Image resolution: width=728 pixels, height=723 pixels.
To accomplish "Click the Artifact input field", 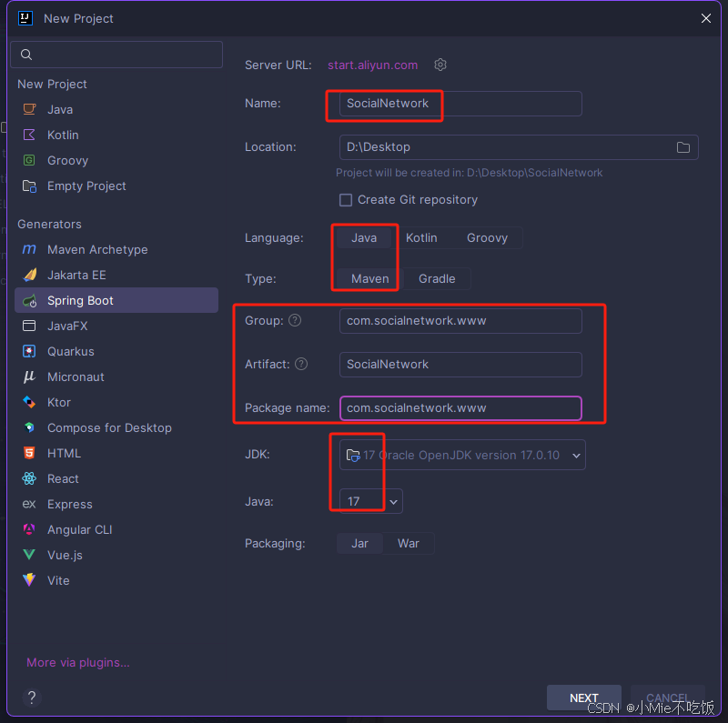I will coord(460,365).
